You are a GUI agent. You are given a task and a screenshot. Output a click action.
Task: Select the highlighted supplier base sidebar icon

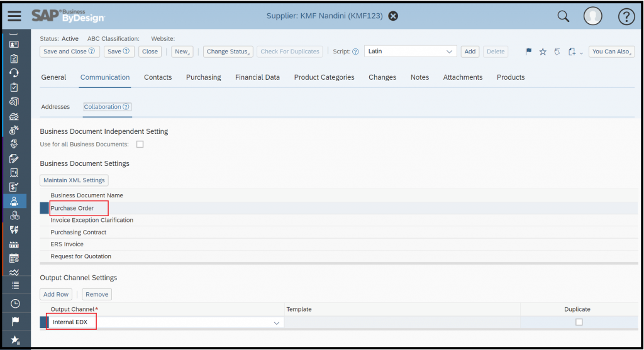pyautogui.click(x=14, y=201)
